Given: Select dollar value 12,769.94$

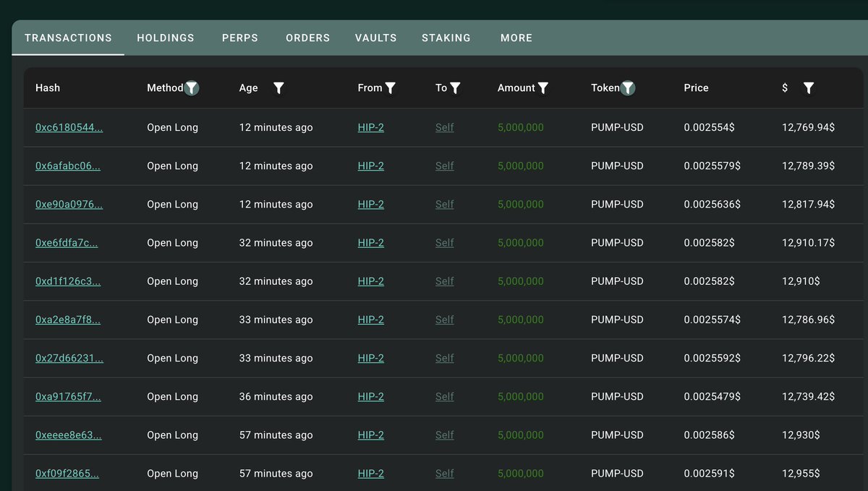Looking at the screenshot, I should click(808, 127).
